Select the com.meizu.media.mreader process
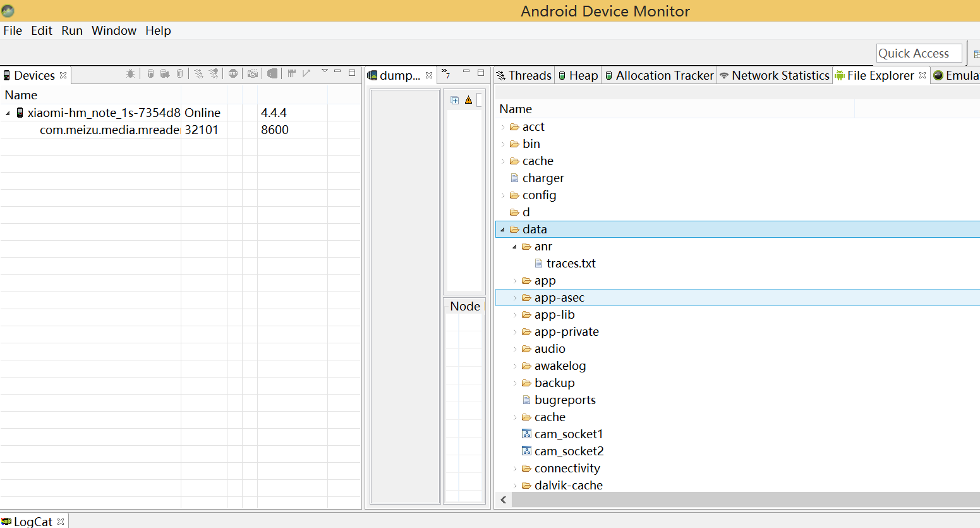 [x=110, y=130]
